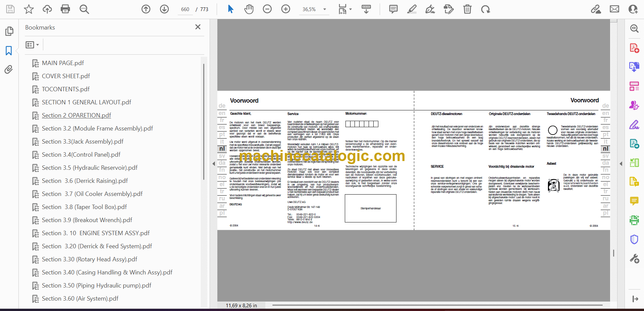Screen dimensions: 644x311
Task: Zoom out with the minus button
Action: point(267,9)
